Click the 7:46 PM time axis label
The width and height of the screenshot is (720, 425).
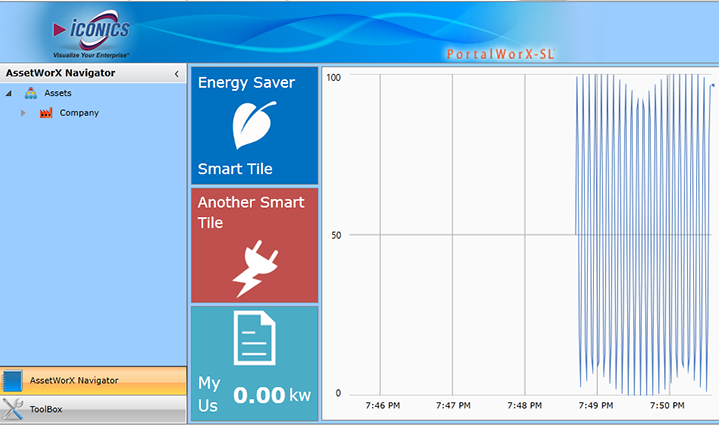coord(382,406)
